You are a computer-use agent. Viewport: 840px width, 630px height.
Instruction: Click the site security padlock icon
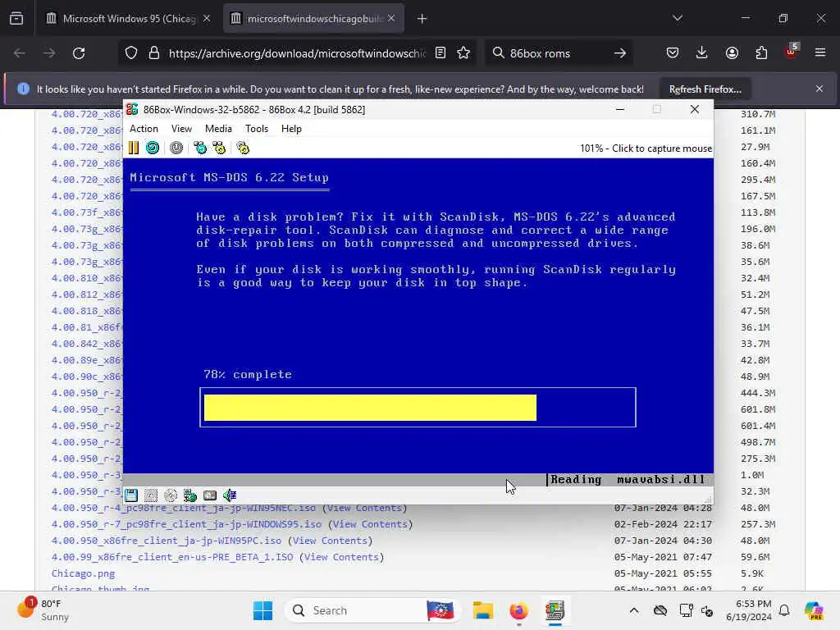[x=154, y=53]
